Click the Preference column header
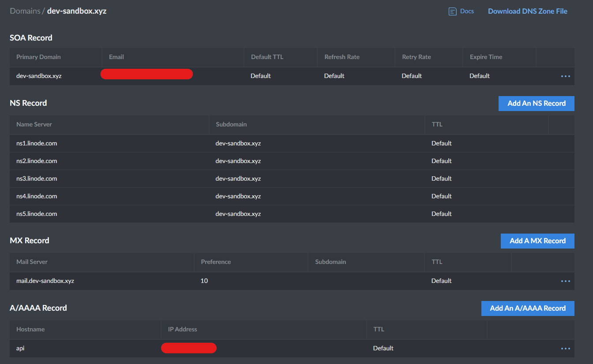This screenshot has height=364, width=593. pos(216,262)
